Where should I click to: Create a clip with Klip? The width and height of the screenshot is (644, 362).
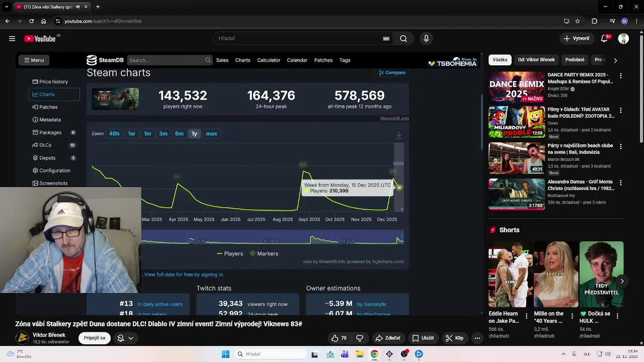tap(454, 338)
